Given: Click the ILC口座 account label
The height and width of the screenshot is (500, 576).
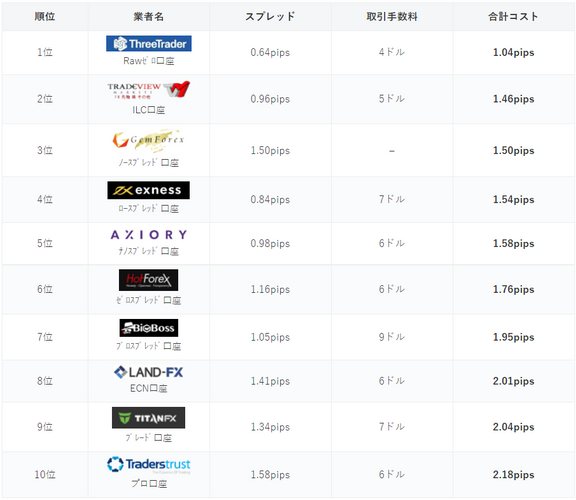Looking at the screenshot, I should pos(148,110).
